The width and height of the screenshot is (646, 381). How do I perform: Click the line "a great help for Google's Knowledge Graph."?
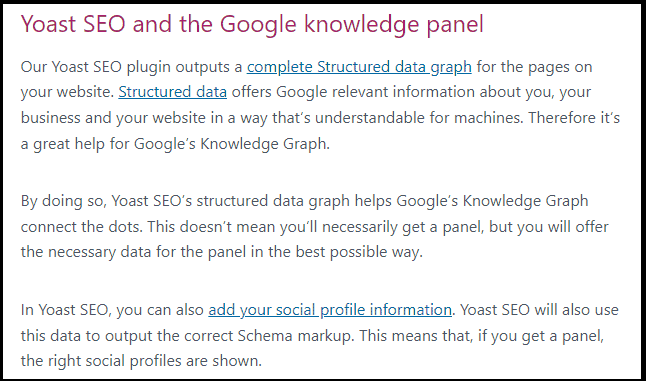pos(176,144)
